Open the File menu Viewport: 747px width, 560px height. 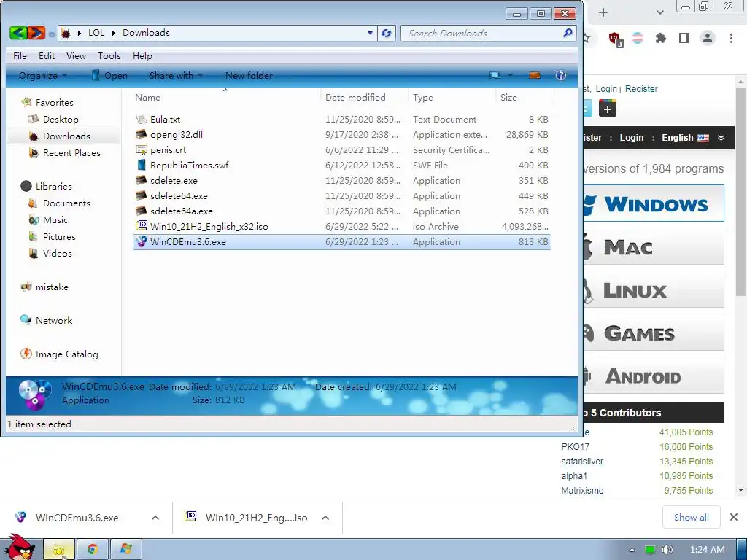20,55
